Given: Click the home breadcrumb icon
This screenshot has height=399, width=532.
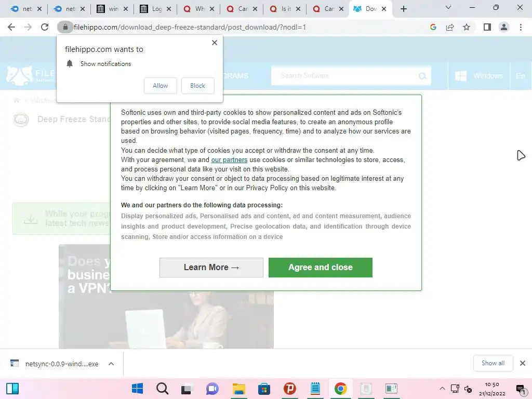Looking at the screenshot, I should (16, 100).
